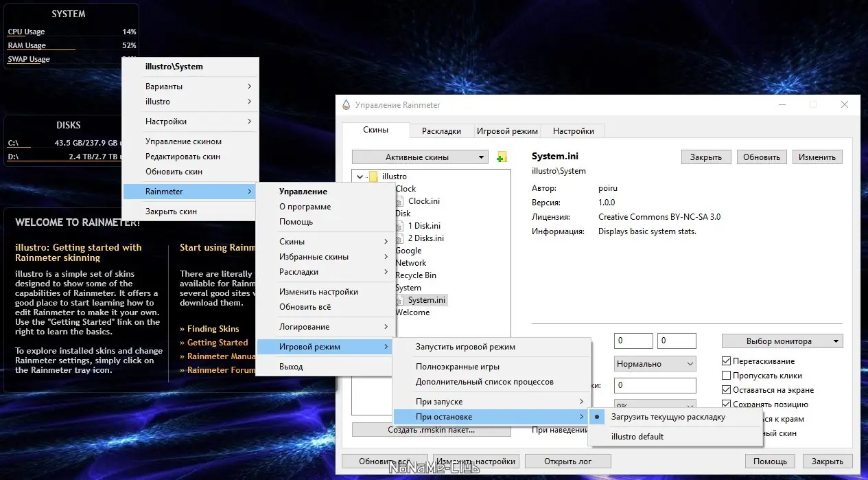868x480 pixels.
Task: Open the Активные скины dropdown
Action: [x=420, y=157]
